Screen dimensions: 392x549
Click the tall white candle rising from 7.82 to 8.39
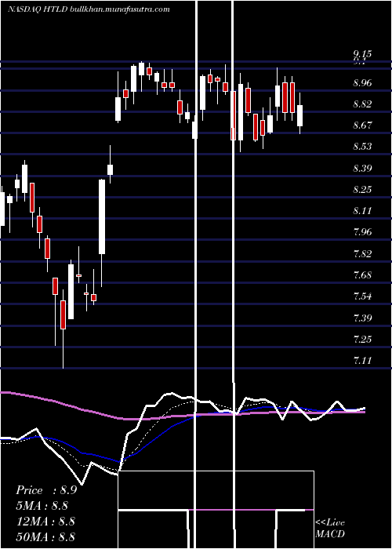pos(102,216)
